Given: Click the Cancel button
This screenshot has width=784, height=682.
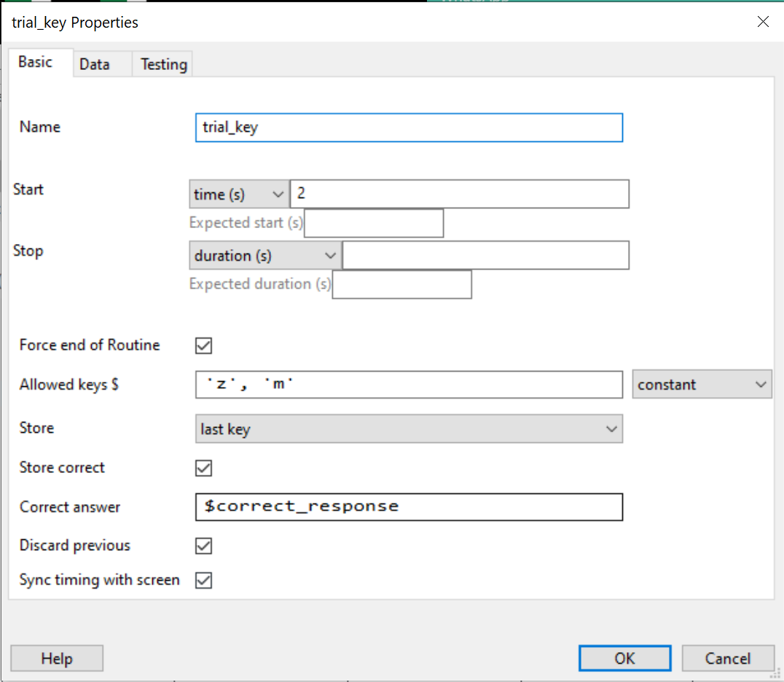Looking at the screenshot, I should click(727, 659).
